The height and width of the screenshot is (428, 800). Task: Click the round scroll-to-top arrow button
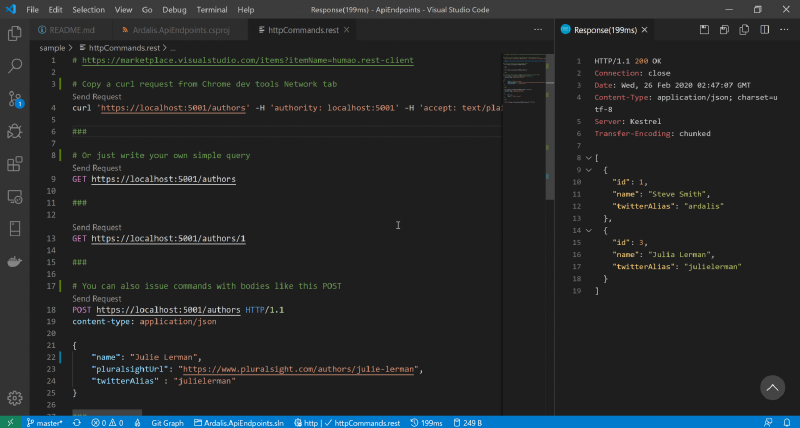pyautogui.click(x=772, y=388)
